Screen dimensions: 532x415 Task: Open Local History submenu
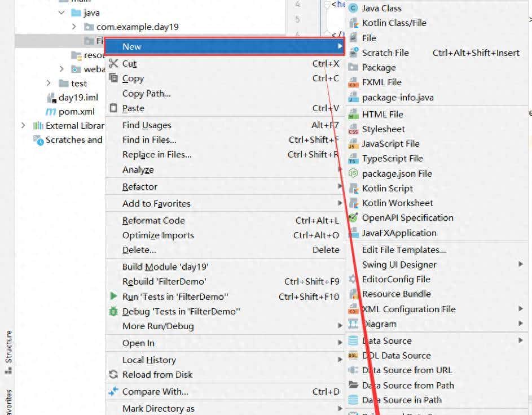click(225, 360)
